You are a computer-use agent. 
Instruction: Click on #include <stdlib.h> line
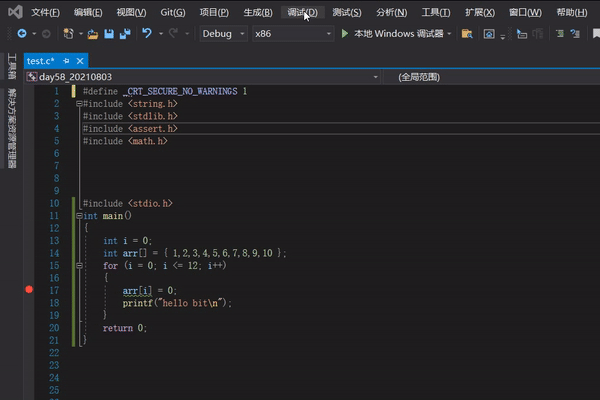(x=130, y=116)
